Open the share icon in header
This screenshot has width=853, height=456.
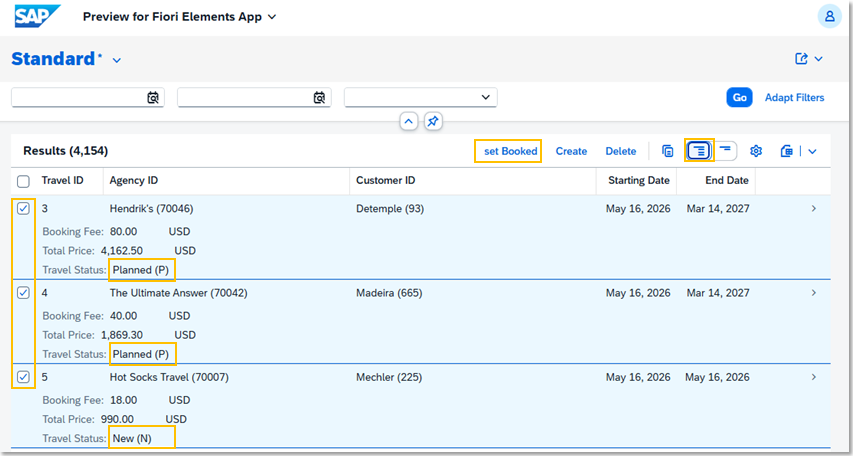[x=801, y=59]
